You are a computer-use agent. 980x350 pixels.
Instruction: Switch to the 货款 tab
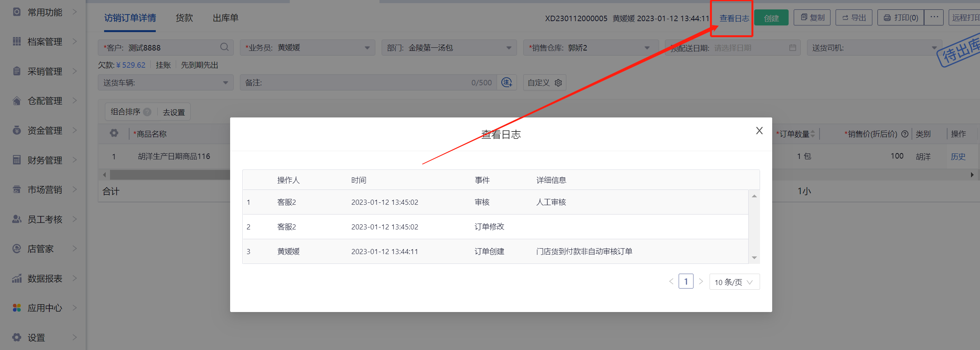[x=184, y=18]
